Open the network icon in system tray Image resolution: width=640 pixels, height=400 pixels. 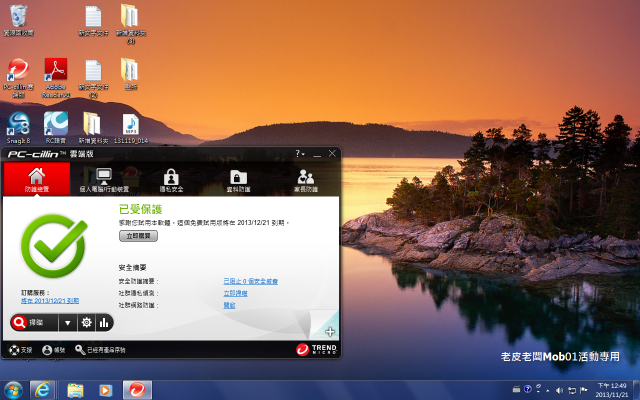coord(572,391)
